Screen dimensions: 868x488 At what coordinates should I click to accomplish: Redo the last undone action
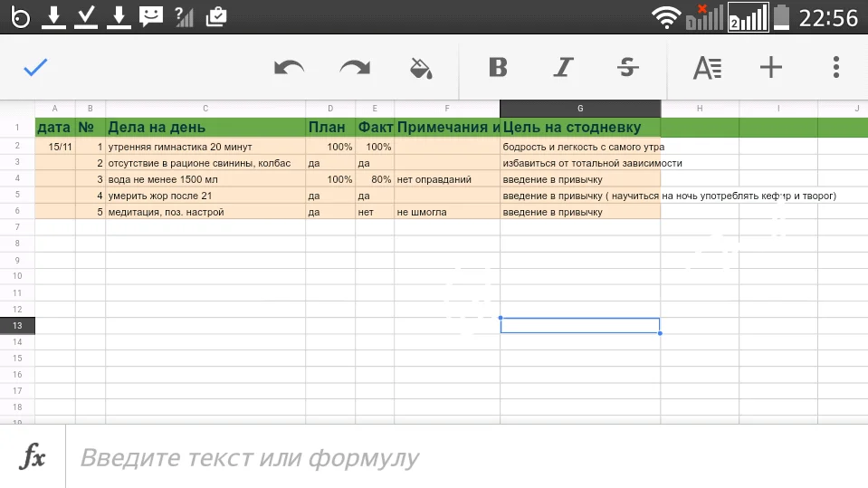point(355,68)
